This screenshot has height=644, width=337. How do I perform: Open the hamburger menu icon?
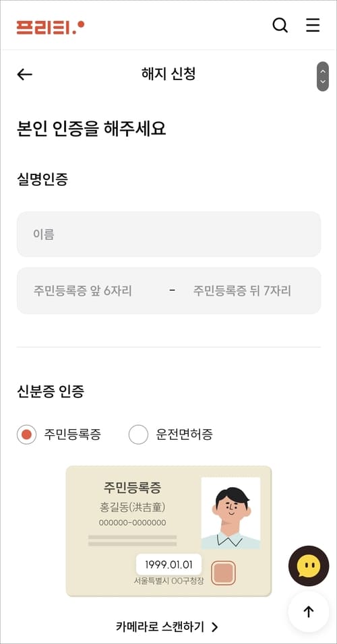click(x=313, y=26)
